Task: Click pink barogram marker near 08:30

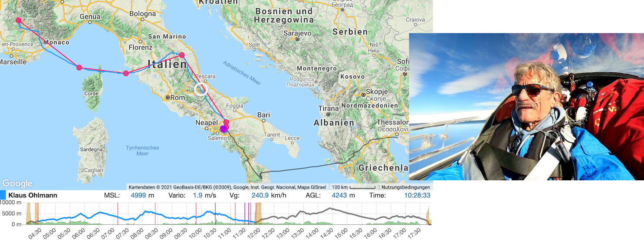Action: click(155, 213)
